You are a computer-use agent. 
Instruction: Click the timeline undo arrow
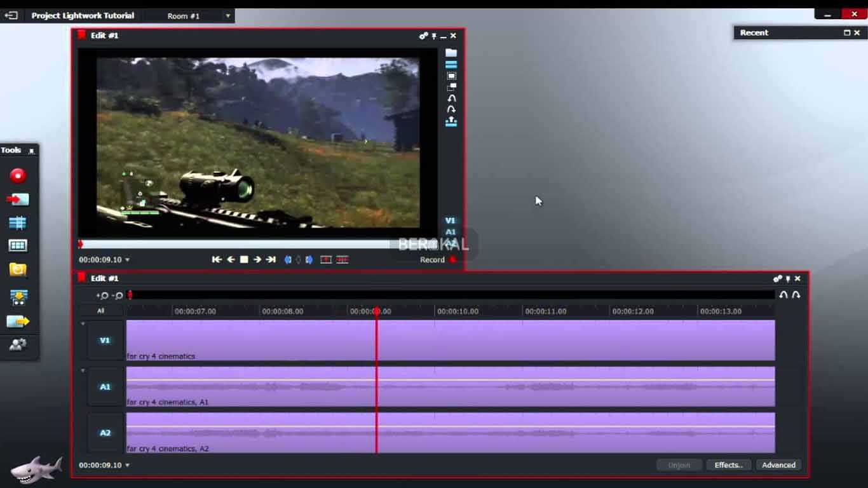783,295
